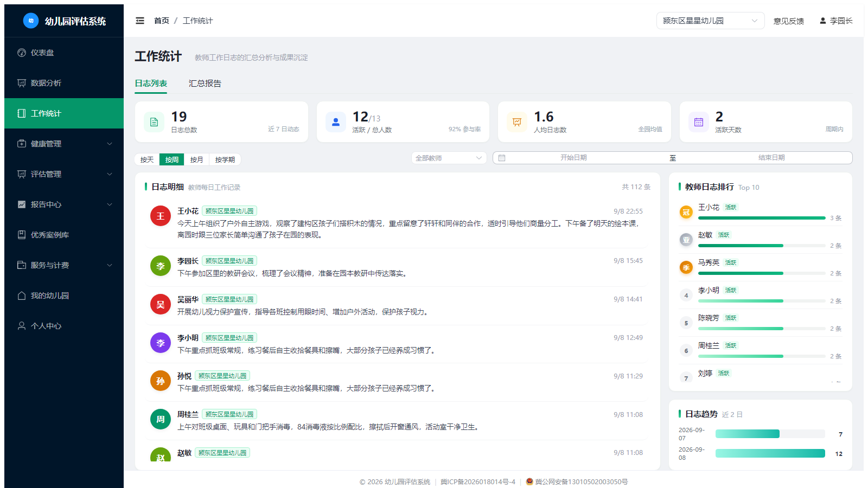
Task: Click the 个人中心 person icon
Action: [x=22, y=326]
